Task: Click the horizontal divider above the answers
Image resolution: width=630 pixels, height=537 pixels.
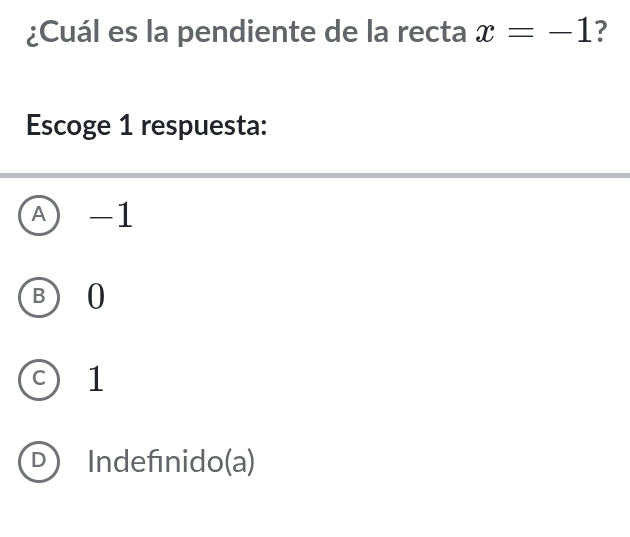Action: 315,175
